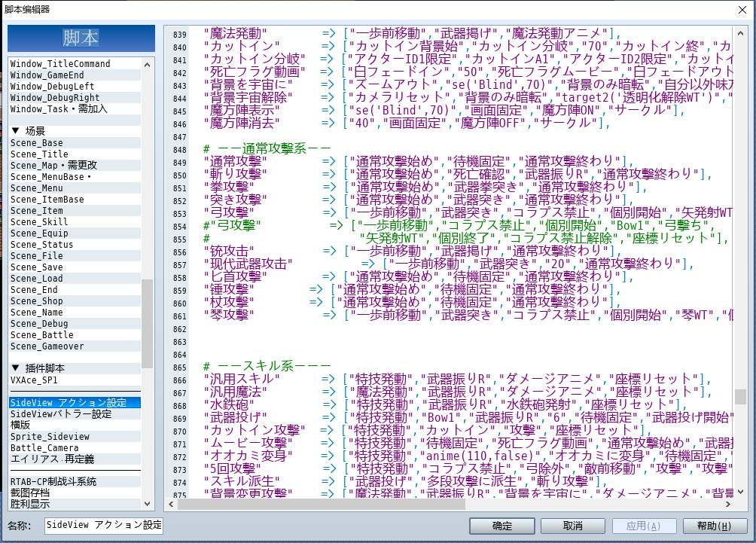
Task: Select Scene_Menu script
Action: coord(75,188)
